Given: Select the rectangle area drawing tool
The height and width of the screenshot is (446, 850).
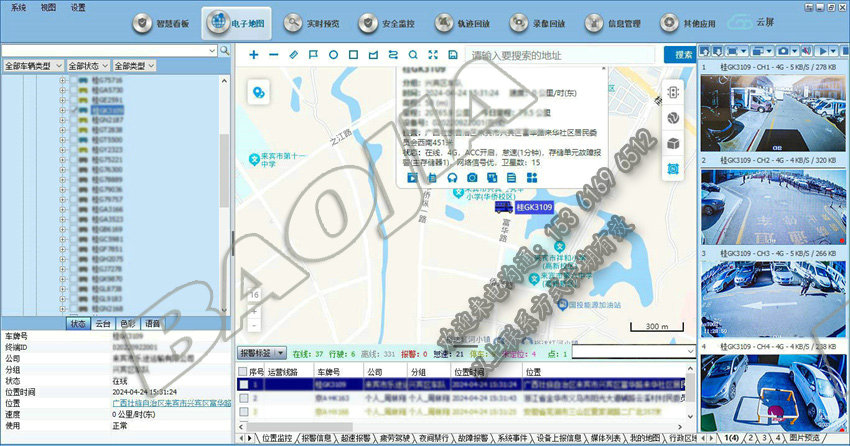Looking at the screenshot, I should click(x=352, y=54).
